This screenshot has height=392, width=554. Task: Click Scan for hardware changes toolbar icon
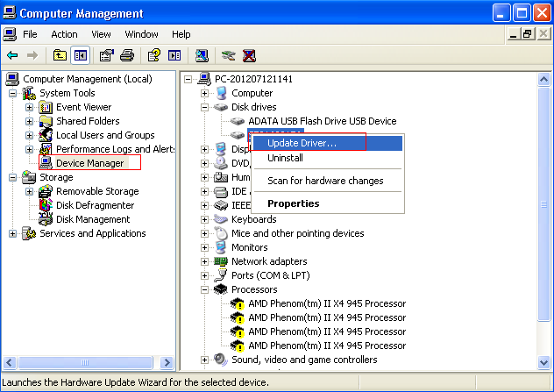point(202,56)
